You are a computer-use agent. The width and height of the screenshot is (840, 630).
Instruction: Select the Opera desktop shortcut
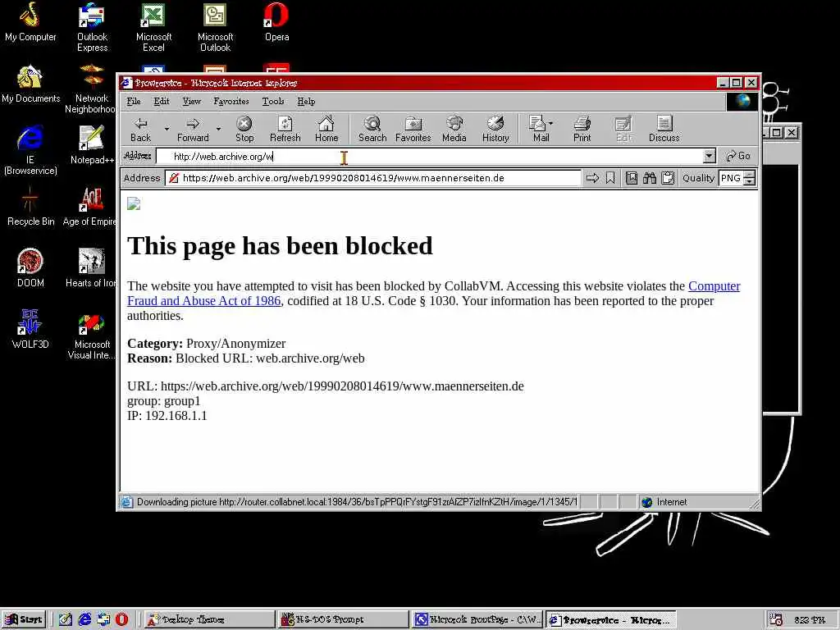(276, 22)
